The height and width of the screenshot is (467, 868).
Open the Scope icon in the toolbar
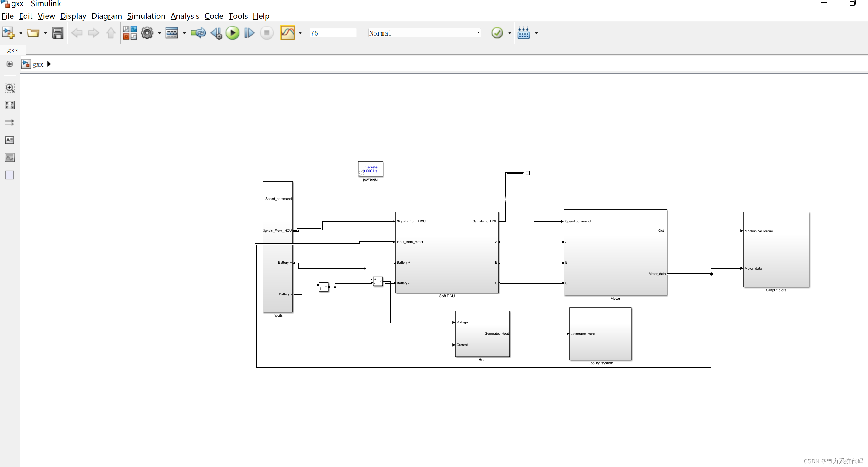click(287, 33)
